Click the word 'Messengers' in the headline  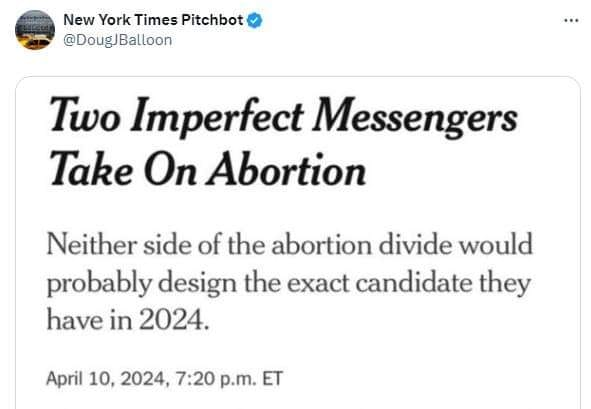pos(415,118)
